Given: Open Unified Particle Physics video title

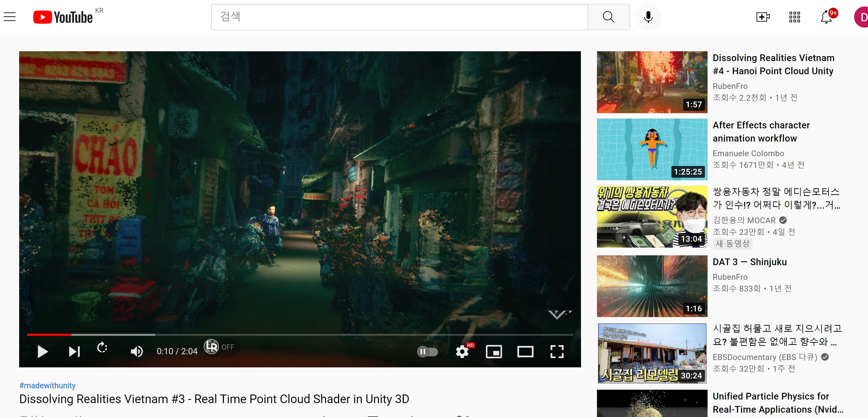Looking at the screenshot, I should tap(778, 403).
